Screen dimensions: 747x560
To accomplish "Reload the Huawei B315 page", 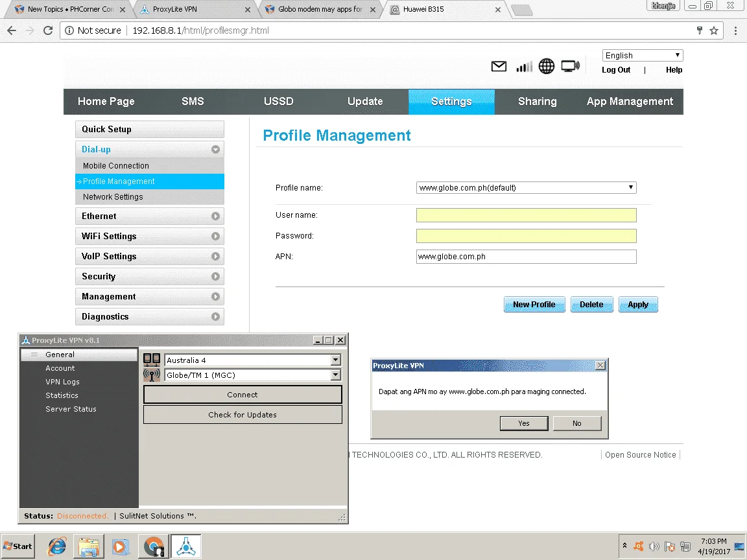I will (x=47, y=30).
